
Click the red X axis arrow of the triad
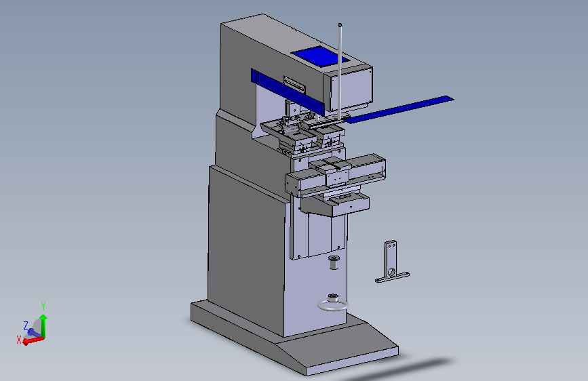pyautogui.click(x=33, y=340)
